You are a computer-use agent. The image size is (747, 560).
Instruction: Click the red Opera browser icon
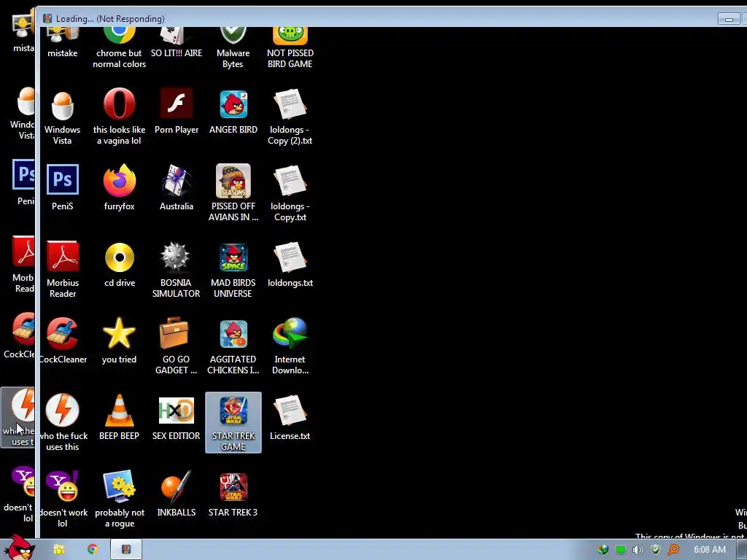(x=119, y=104)
